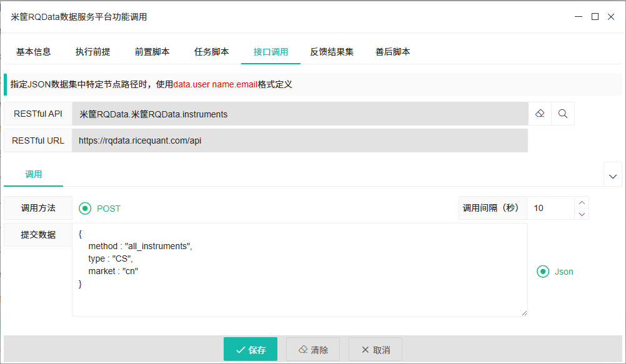Save the configuration with 保存
The width and height of the screenshot is (626, 364).
click(250, 349)
